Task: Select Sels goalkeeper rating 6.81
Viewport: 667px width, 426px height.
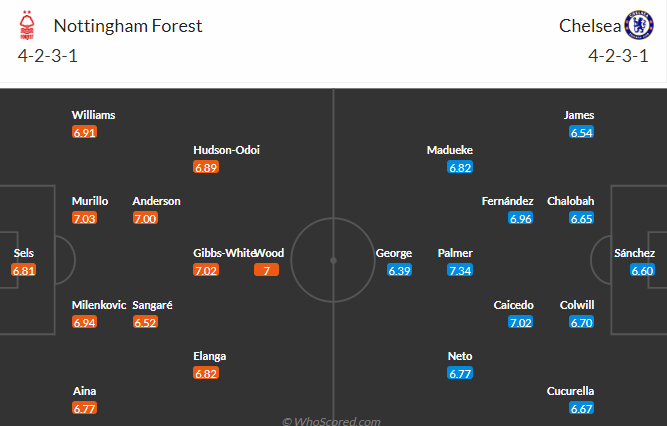Action: click(23, 270)
